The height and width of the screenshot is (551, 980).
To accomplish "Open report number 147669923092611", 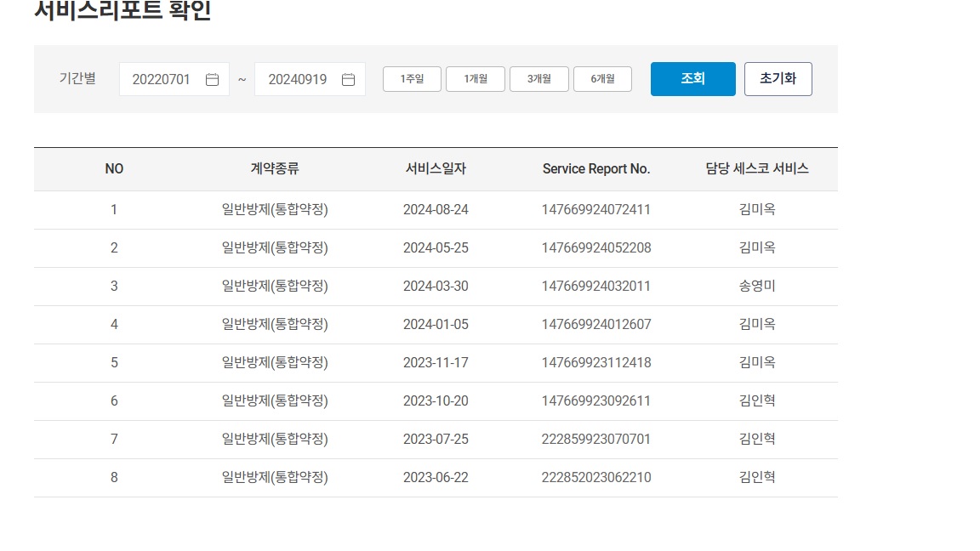I will (595, 401).
